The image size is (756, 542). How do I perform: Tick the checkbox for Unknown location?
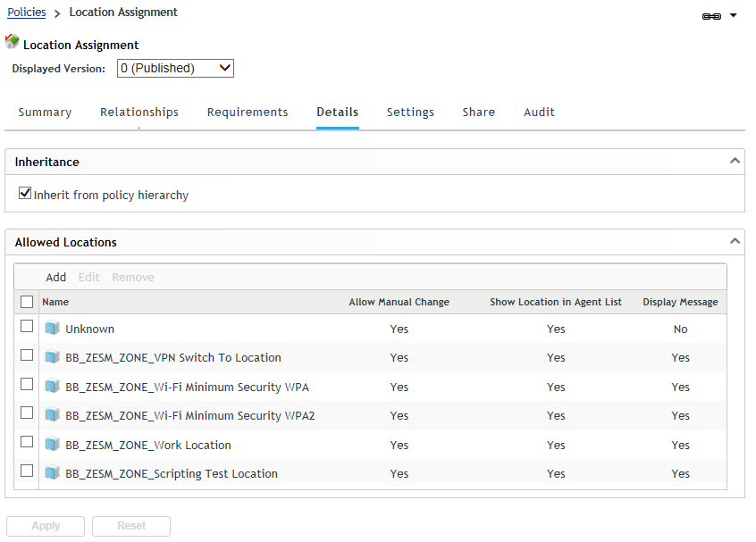(x=27, y=327)
